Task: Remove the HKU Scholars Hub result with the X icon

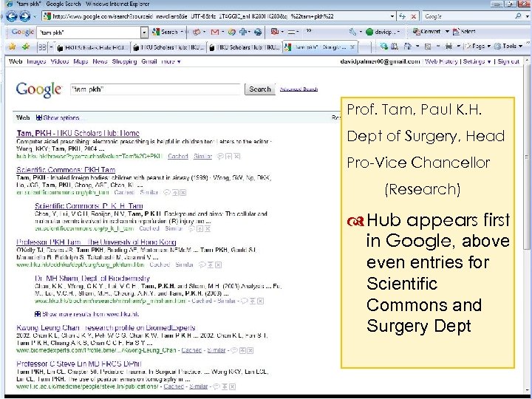Action: pos(237,157)
